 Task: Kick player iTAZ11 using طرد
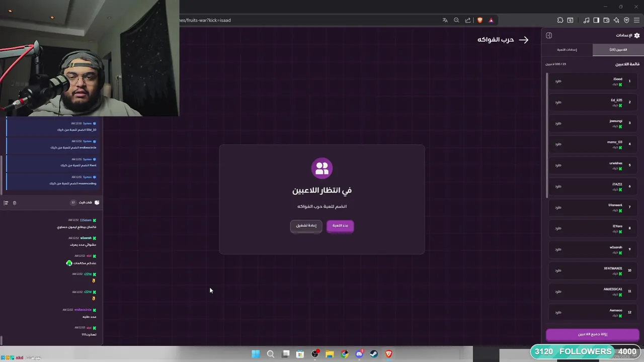pyautogui.click(x=558, y=187)
